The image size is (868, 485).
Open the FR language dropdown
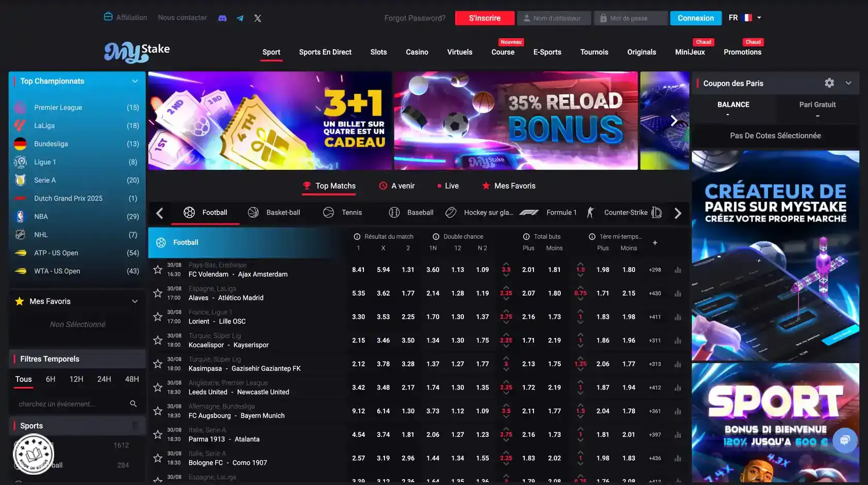point(745,18)
